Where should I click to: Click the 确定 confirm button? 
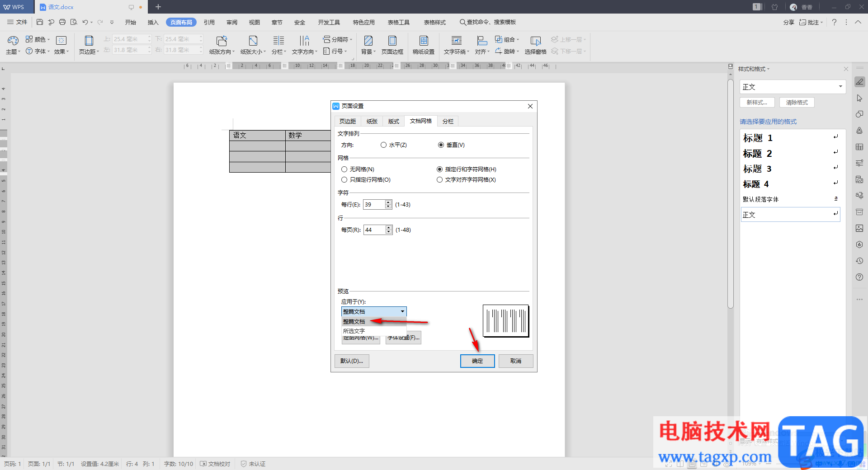(477, 361)
